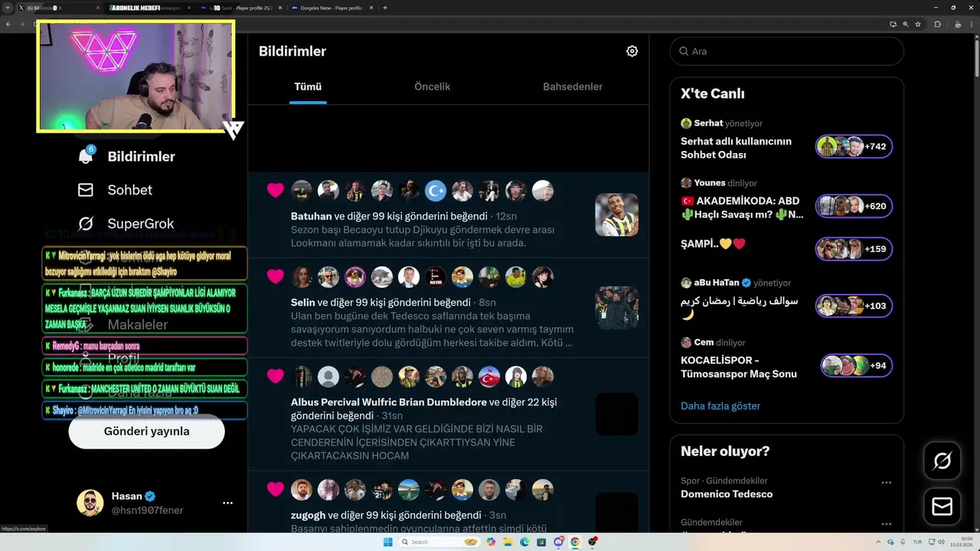Image resolution: width=980 pixels, height=551 pixels.
Task: Click the taskbar volume icon
Action: click(941, 542)
